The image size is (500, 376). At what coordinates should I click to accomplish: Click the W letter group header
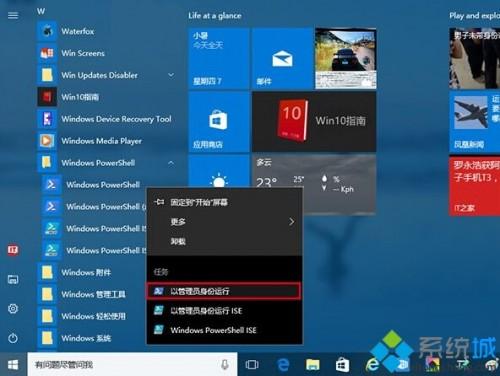click(41, 11)
